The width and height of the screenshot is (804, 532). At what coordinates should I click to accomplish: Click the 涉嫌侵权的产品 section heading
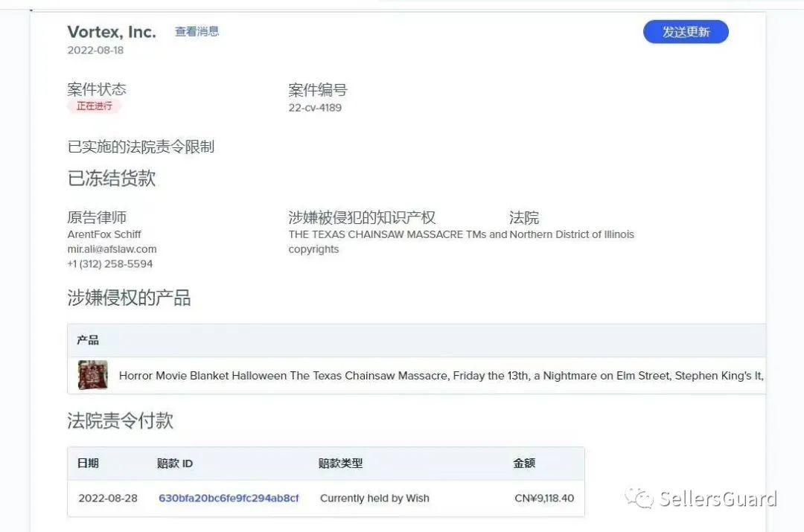tap(130, 298)
